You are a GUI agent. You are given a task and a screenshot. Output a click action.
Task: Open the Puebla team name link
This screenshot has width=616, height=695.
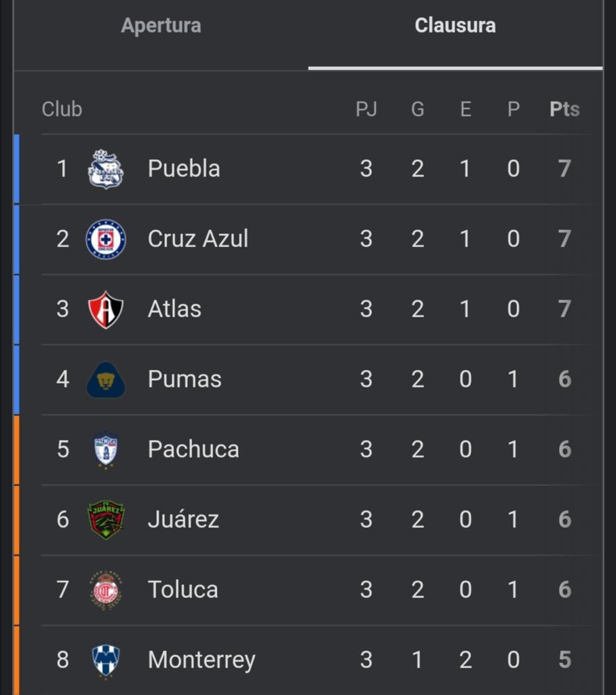(x=184, y=168)
